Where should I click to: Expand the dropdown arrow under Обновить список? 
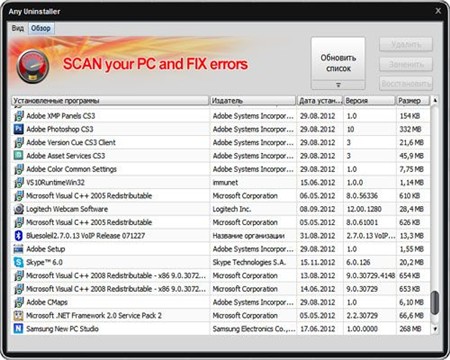tap(338, 85)
